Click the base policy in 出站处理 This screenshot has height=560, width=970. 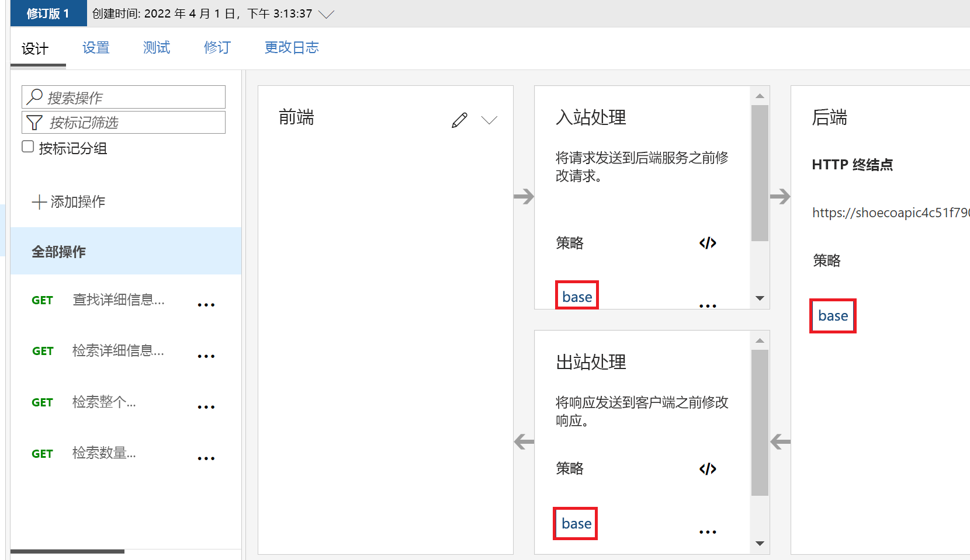(576, 524)
